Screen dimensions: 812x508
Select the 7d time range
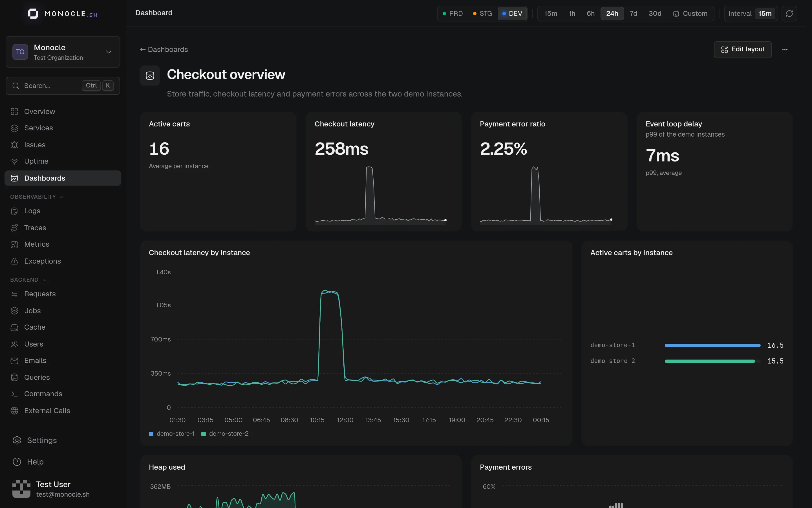pyautogui.click(x=633, y=14)
